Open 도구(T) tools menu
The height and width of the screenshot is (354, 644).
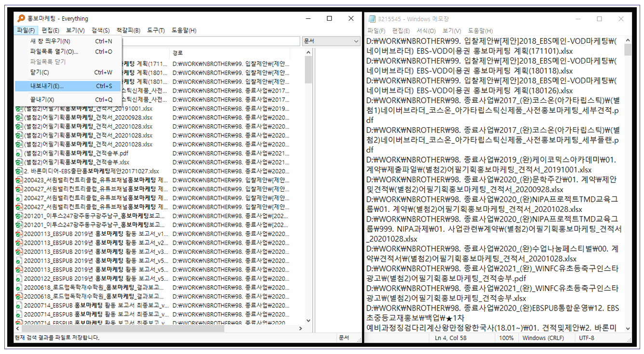(156, 30)
